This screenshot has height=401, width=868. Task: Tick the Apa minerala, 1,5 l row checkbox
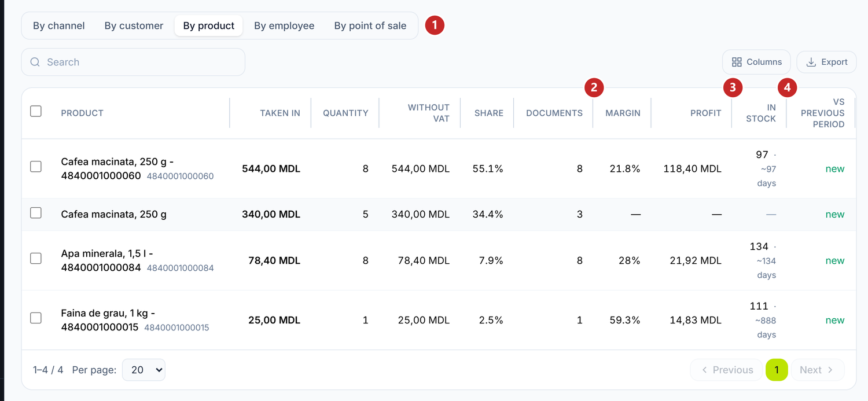tap(36, 259)
